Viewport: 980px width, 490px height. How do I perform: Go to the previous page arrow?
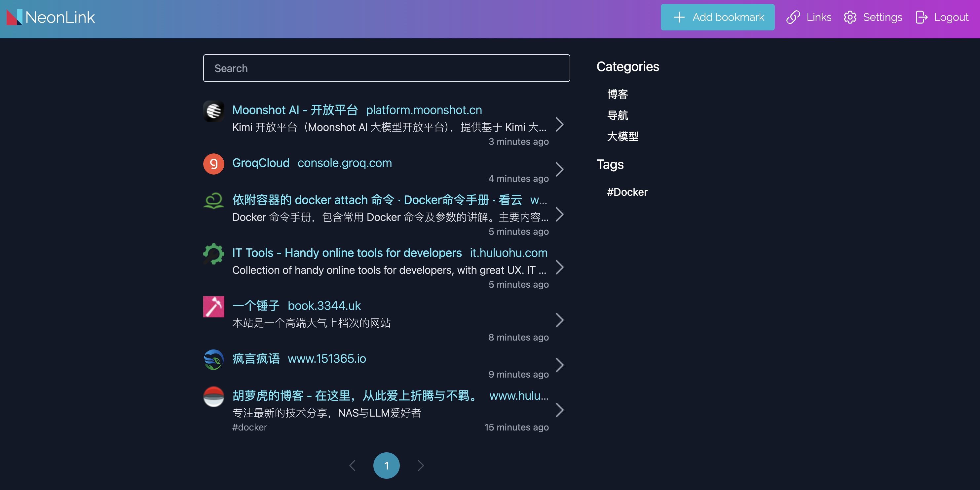352,466
